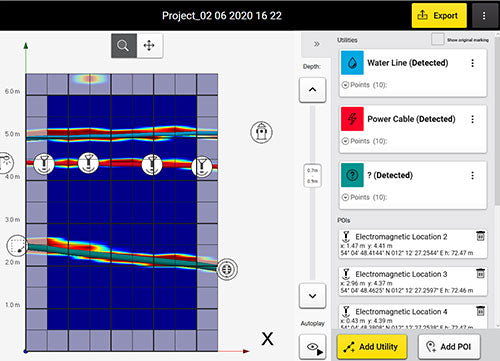Screen dimensions: 500x361
Task: Click the red Power Cable lightning icon
Action: [352, 119]
